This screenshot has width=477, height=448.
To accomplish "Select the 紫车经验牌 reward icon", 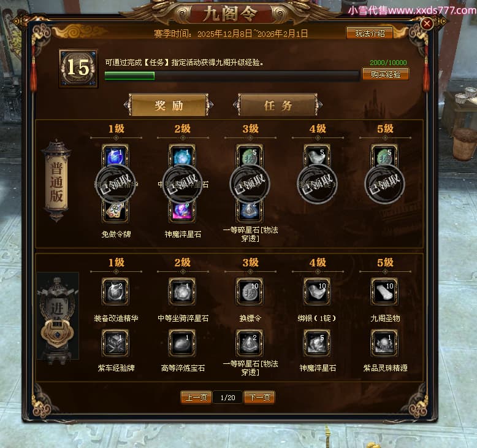I will [115, 343].
